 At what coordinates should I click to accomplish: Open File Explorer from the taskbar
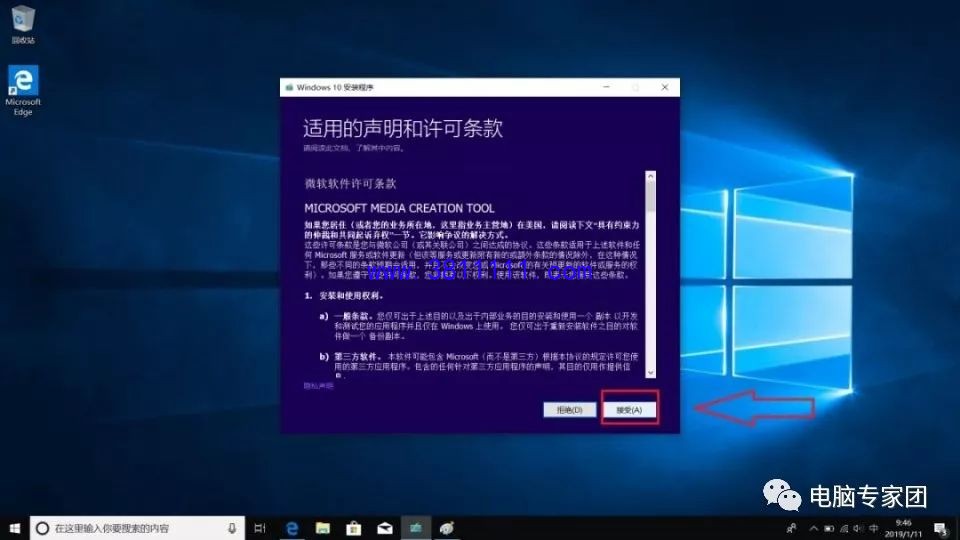click(x=323, y=528)
